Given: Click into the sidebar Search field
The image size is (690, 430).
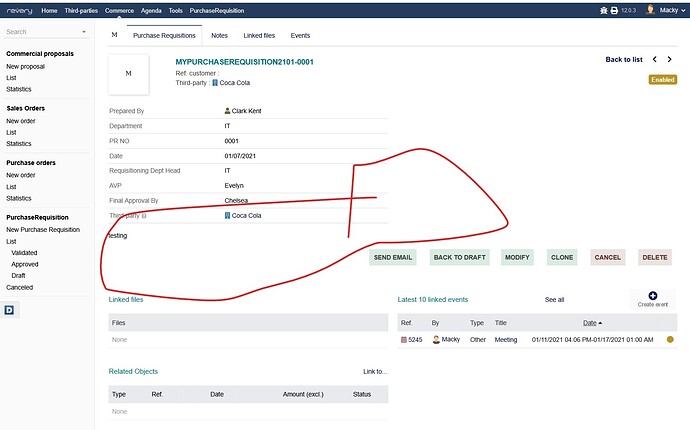Looking at the screenshot, I should click(40, 32).
